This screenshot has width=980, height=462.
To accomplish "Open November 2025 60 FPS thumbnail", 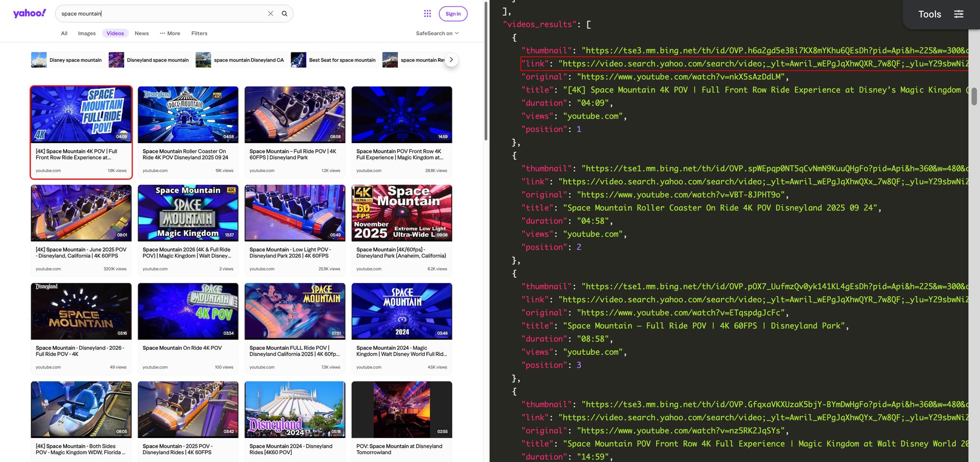I will pyautogui.click(x=402, y=213).
